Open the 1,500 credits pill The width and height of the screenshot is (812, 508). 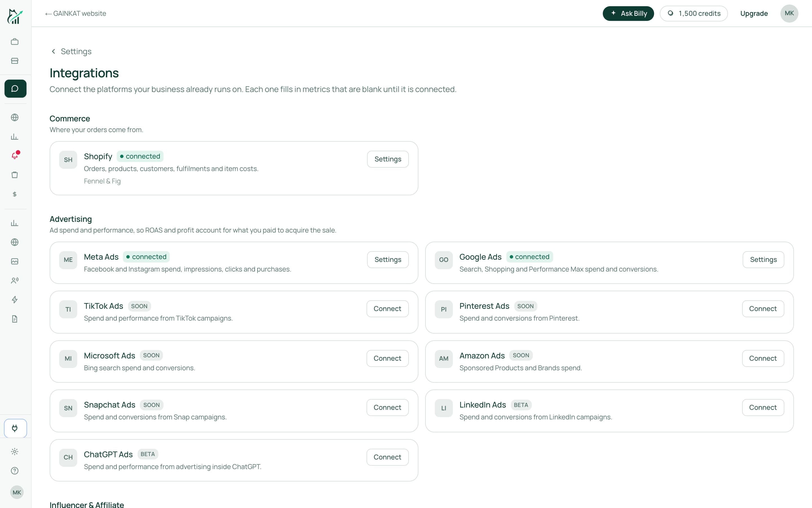pos(694,14)
